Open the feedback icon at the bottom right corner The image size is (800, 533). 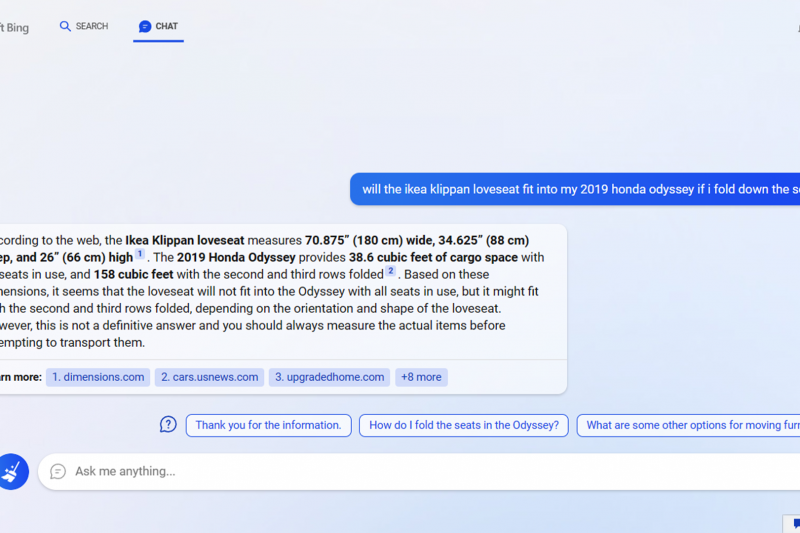pos(793,524)
